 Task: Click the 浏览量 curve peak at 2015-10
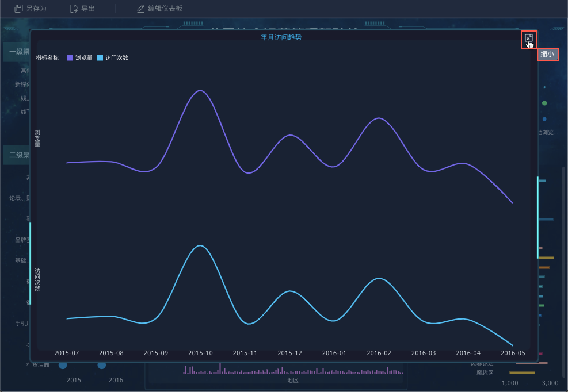pyautogui.click(x=200, y=90)
